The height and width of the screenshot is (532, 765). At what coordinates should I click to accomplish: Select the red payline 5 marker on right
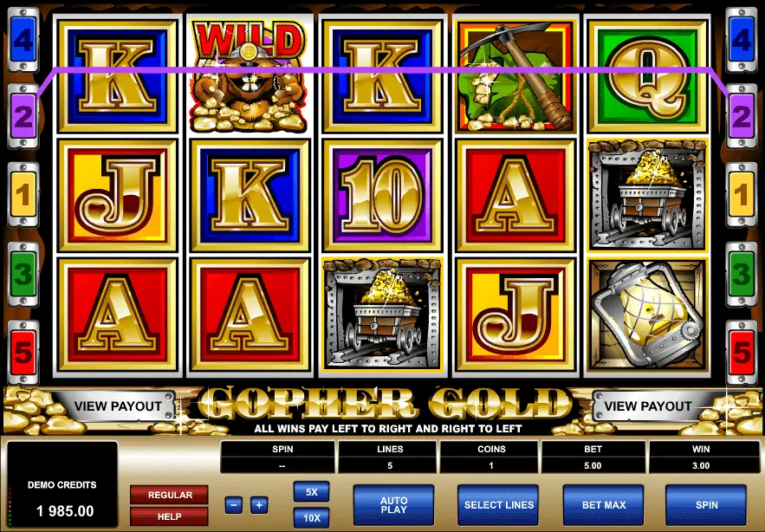(x=741, y=353)
